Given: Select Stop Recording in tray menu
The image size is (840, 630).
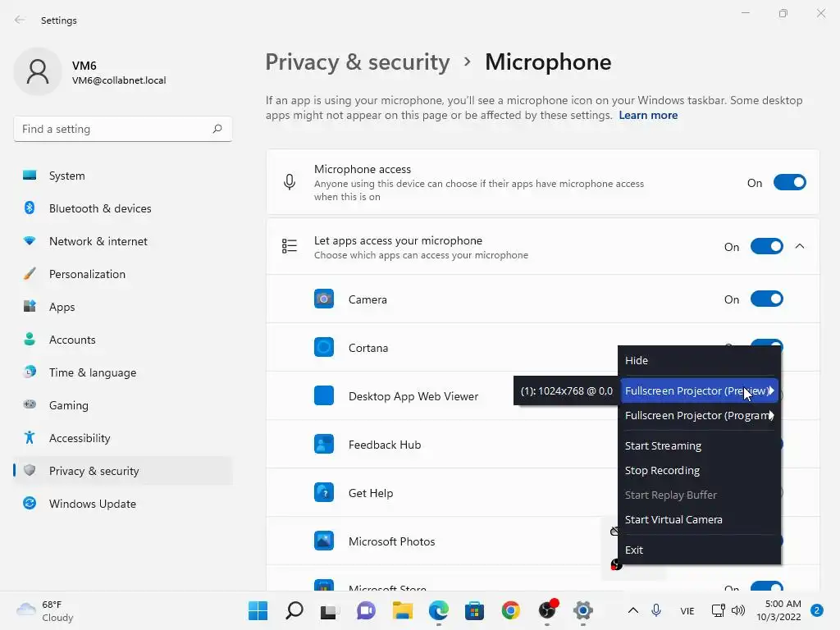Looking at the screenshot, I should pos(699,470).
